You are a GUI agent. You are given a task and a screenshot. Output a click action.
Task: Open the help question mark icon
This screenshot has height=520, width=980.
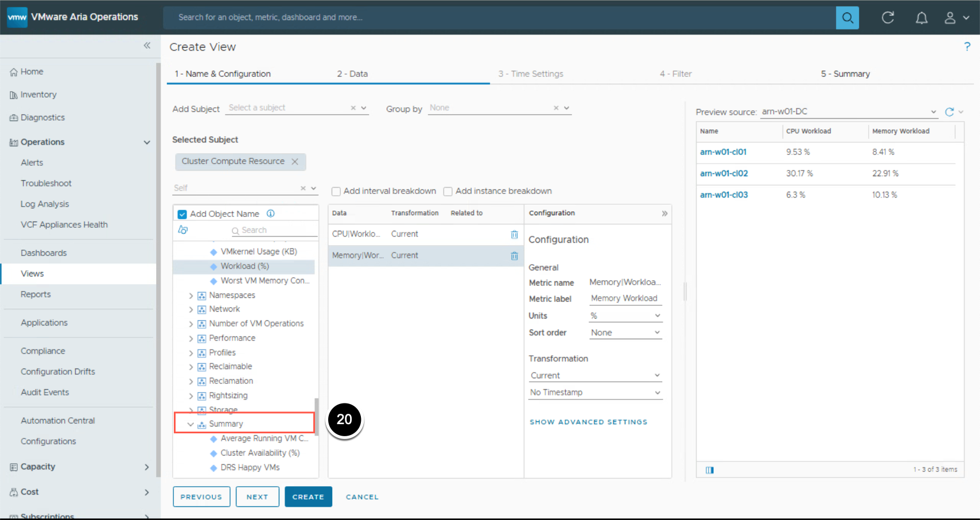click(x=967, y=46)
